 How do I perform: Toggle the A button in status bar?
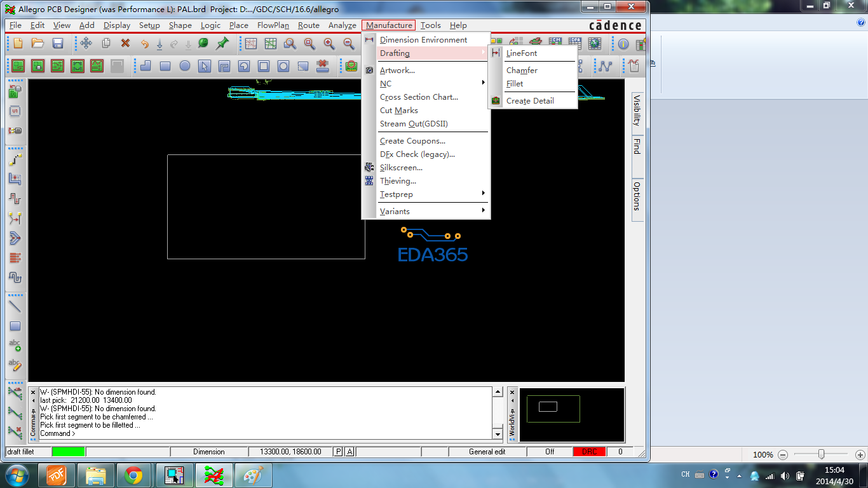tap(349, 452)
